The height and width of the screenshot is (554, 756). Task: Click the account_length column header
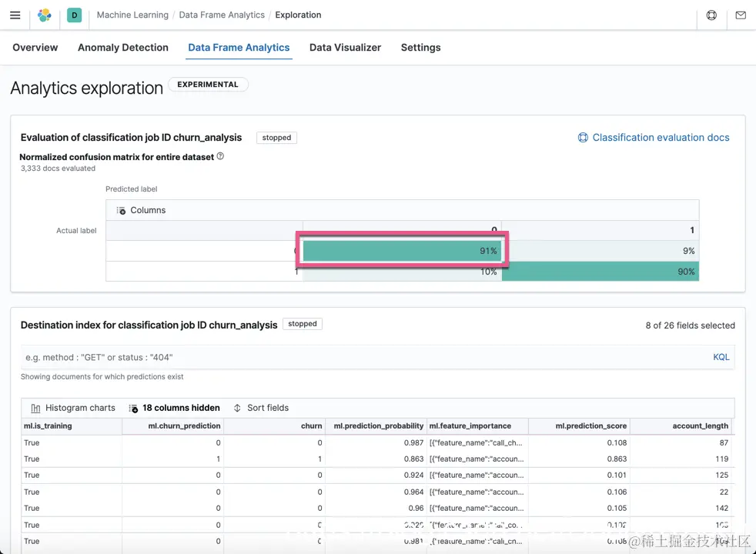[681, 426]
